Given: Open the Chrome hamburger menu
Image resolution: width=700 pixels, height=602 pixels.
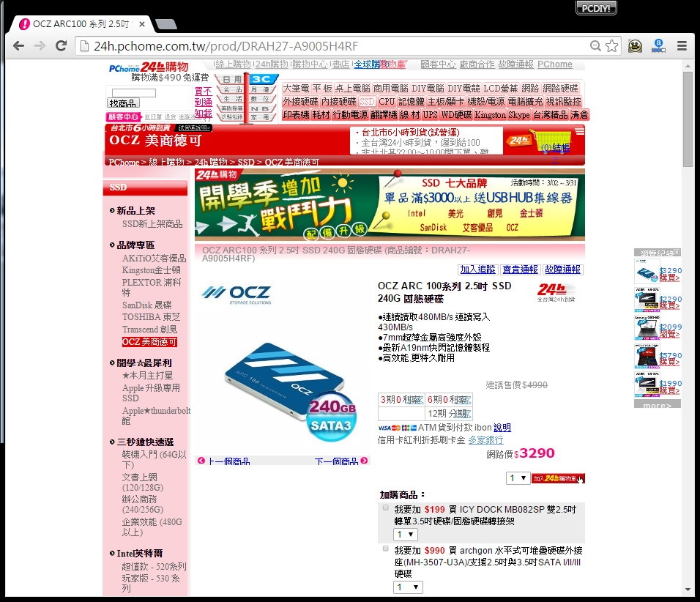Looking at the screenshot, I should (x=682, y=45).
